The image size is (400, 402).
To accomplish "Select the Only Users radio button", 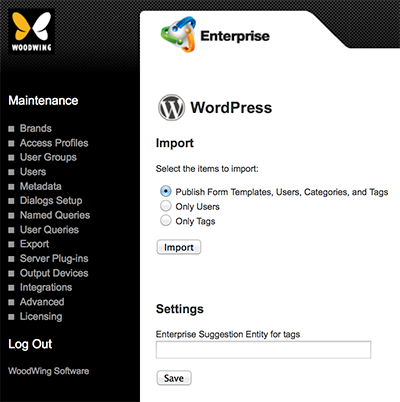I will pyautogui.click(x=166, y=206).
